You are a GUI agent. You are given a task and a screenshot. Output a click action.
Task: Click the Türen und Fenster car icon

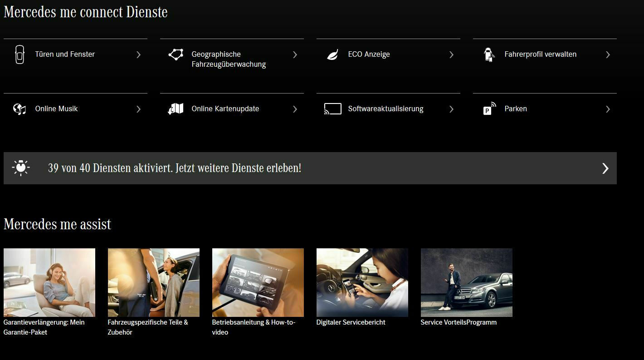(20, 54)
